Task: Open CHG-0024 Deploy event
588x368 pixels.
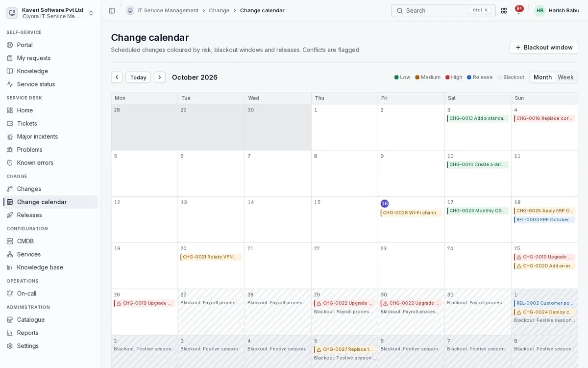Action: pyautogui.click(x=544, y=312)
